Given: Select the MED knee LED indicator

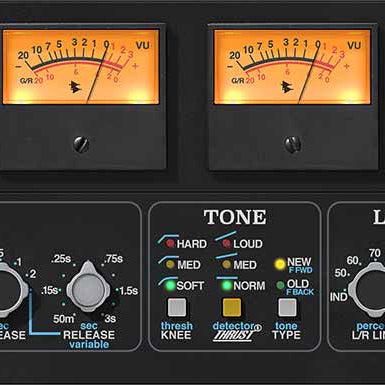Looking at the screenshot, I should click(170, 265).
